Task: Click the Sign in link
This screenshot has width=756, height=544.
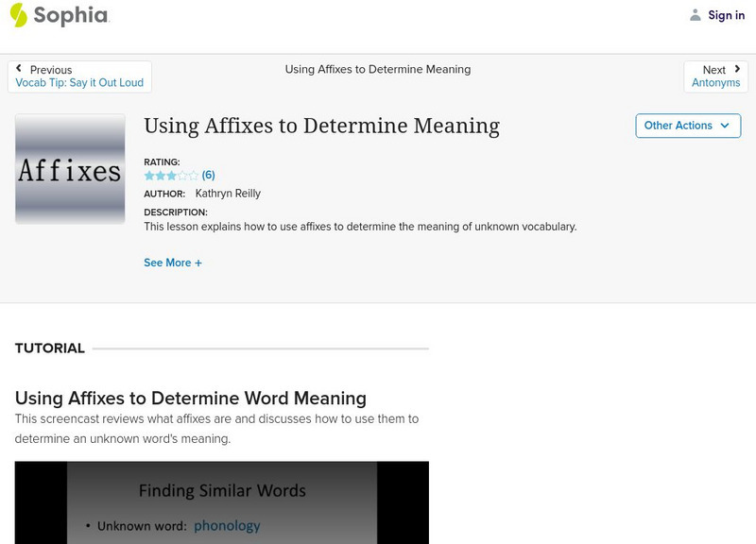Action: coord(726,15)
